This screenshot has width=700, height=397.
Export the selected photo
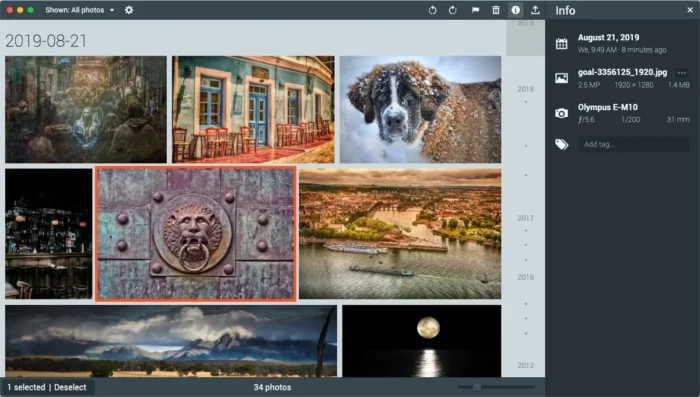[x=535, y=10]
